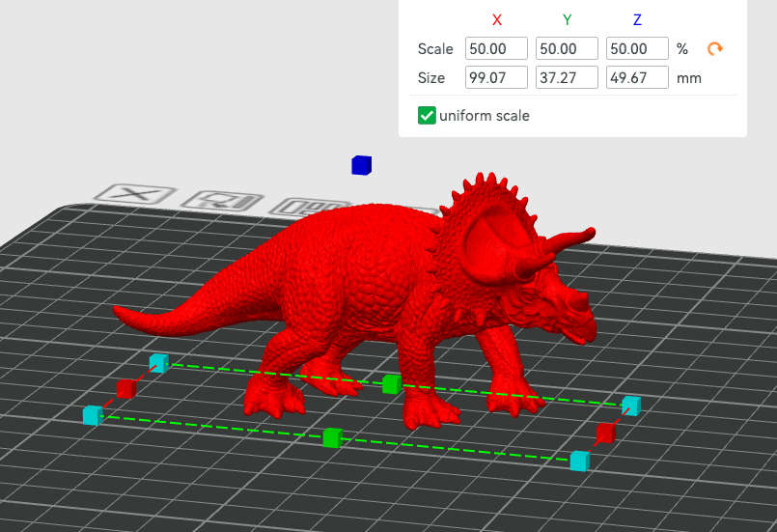Select the rear cyan corner handle under the tail
This screenshot has height=532, width=777.
158,363
